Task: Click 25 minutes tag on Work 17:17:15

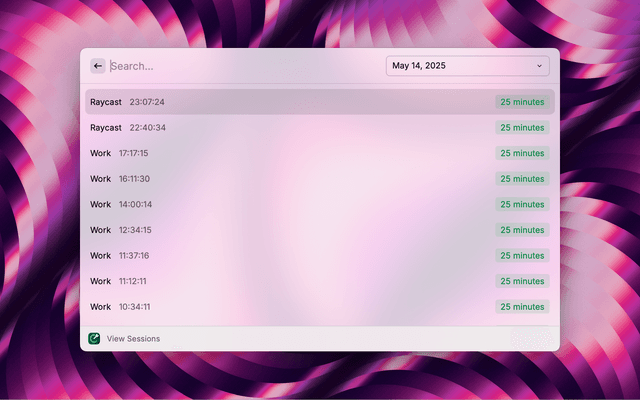Action: (x=522, y=153)
